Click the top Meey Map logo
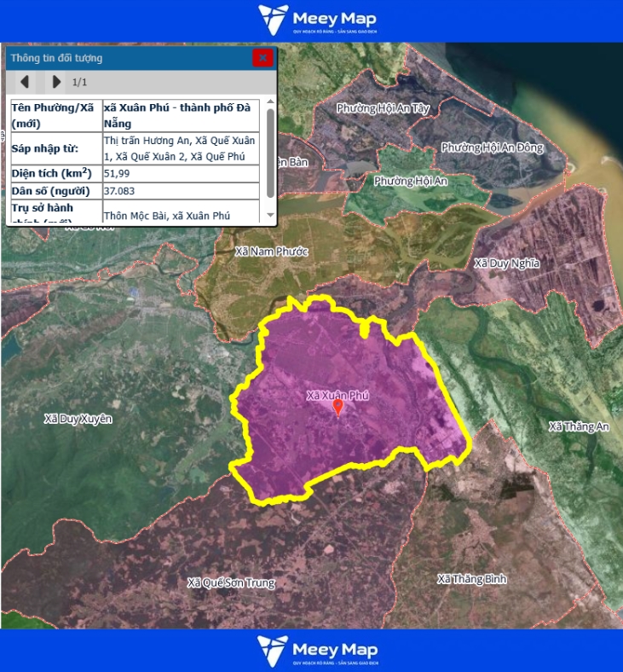623x672 pixels. click(317, 20)
